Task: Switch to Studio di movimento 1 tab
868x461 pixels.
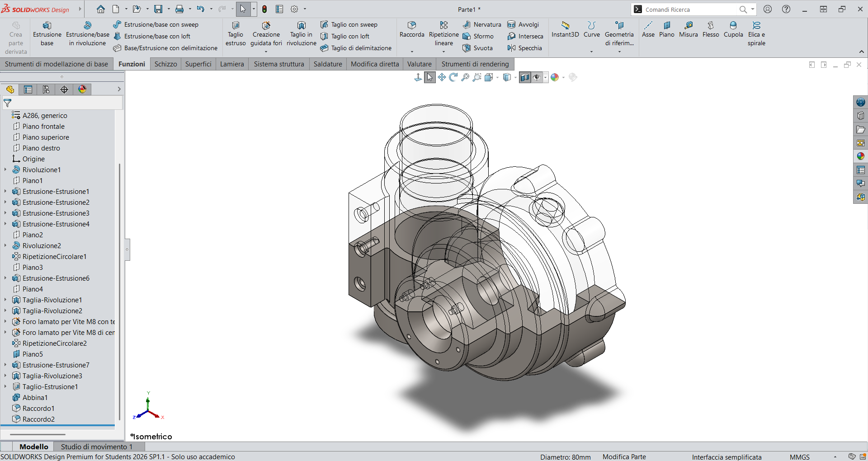Action: click(97, 447)
